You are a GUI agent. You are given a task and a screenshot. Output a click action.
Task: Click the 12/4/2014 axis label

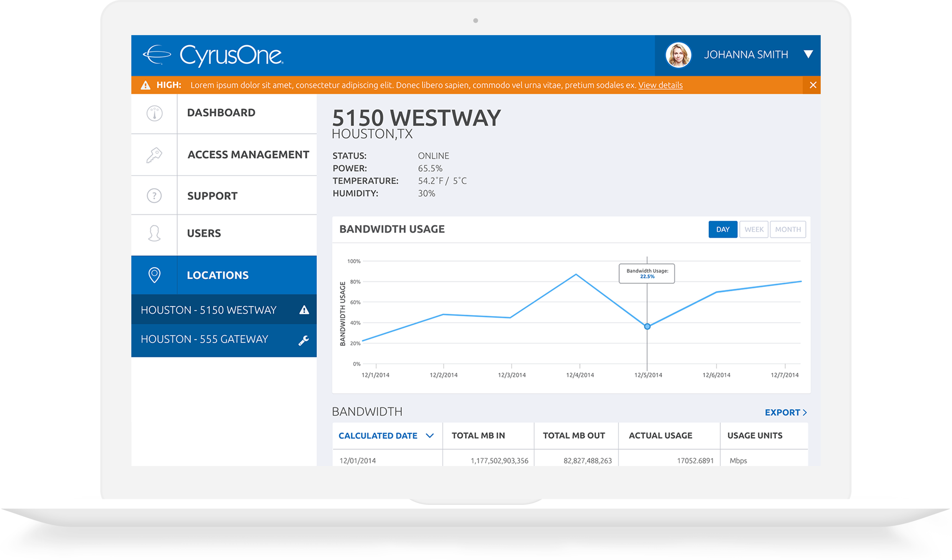tap(580, 375)
